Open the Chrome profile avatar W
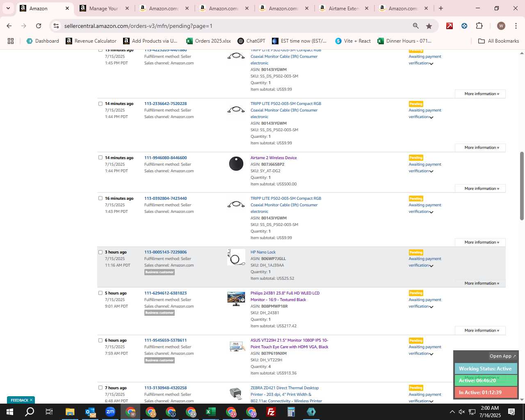525x420 pixels. [x=501, y=26]
